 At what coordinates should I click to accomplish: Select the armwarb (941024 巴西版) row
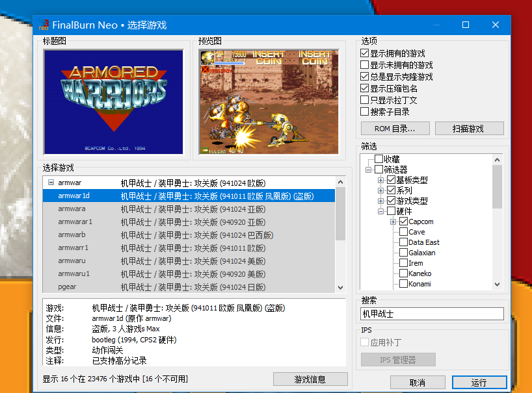coord(189,235)
